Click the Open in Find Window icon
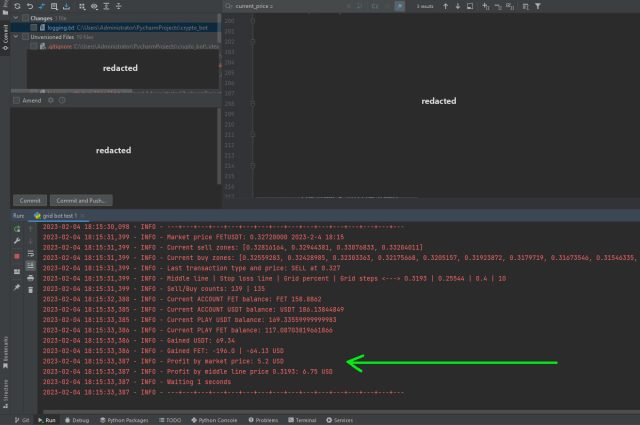Screen dimensions: 640x425 [x=470, y=6]
